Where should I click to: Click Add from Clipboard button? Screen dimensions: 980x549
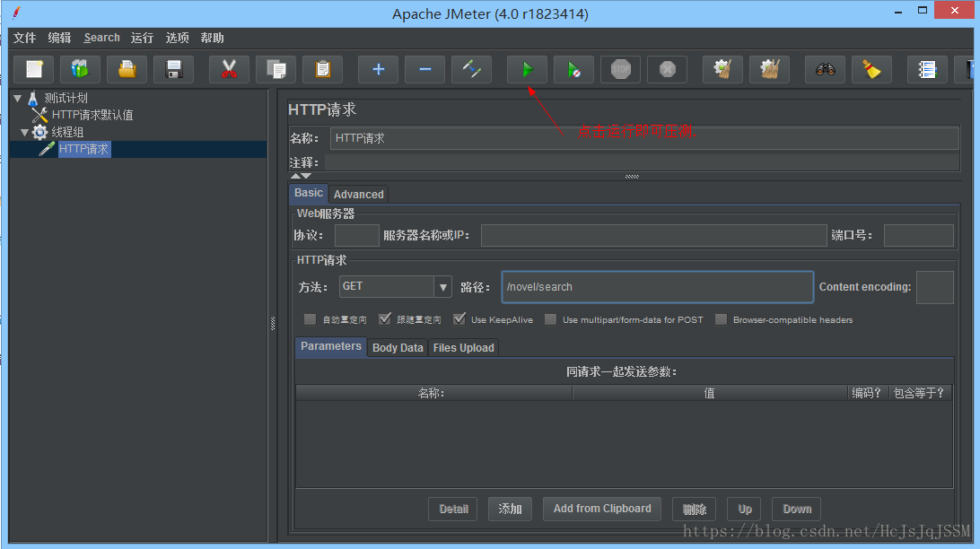(602, 509)
